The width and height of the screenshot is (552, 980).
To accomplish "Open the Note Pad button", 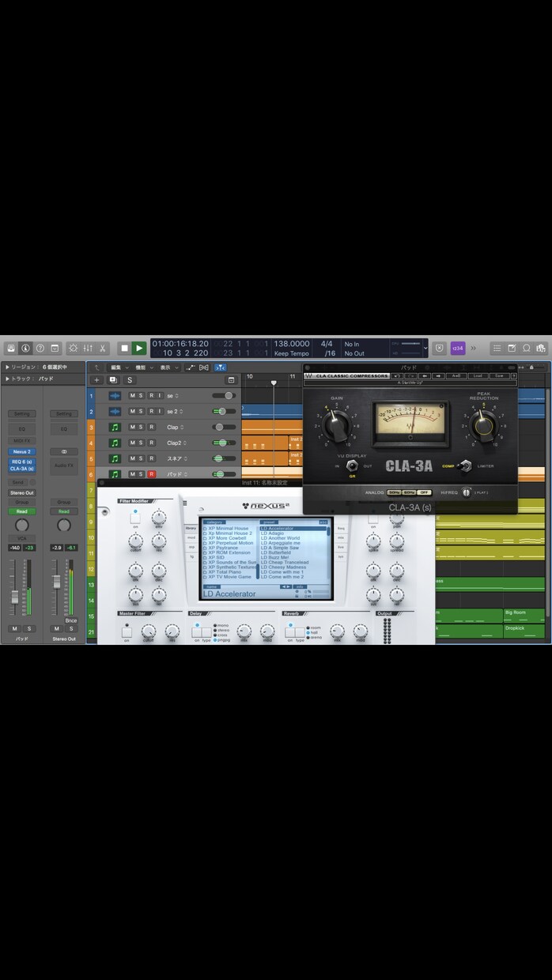I will click(x=512, y=348).
